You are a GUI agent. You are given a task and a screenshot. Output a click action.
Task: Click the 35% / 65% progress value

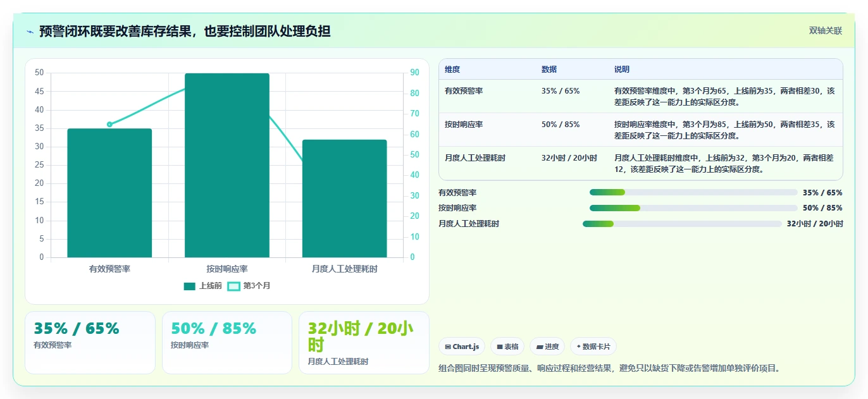click(x=822, y=192)
